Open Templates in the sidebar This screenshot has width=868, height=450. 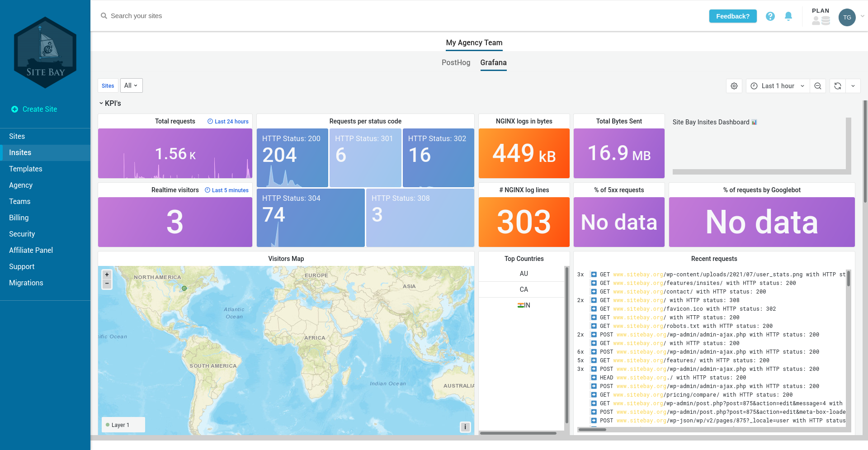45,169
